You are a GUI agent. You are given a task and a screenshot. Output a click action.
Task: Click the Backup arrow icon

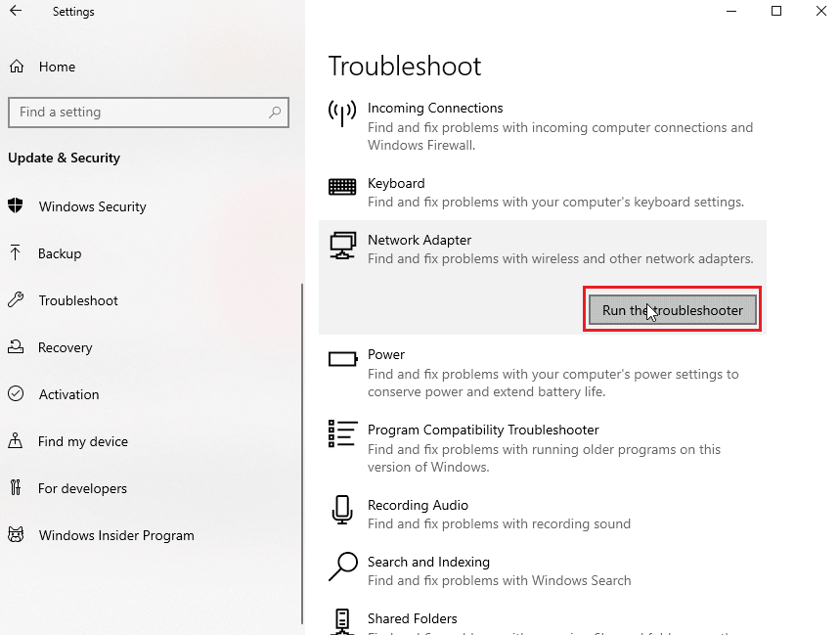16,253
